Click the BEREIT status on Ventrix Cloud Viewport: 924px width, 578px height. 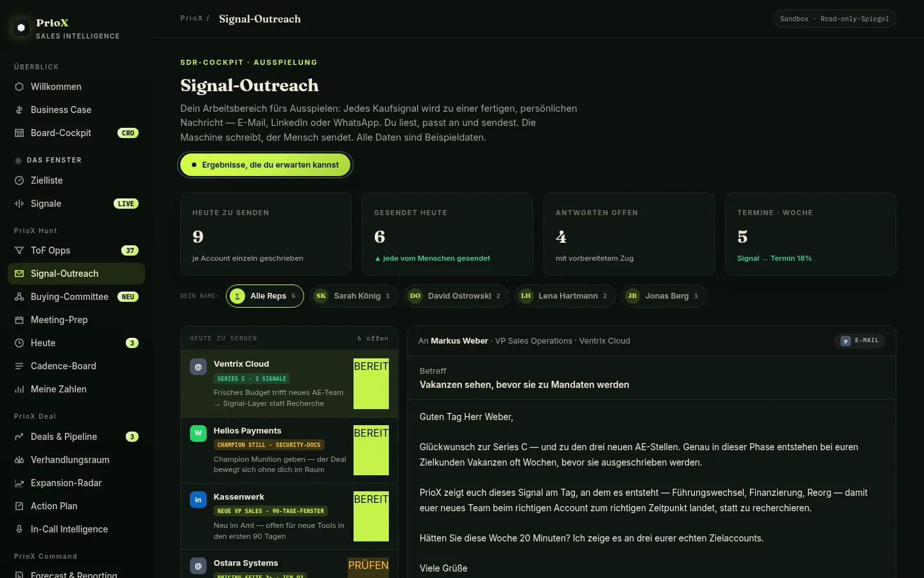pos(371,383)
